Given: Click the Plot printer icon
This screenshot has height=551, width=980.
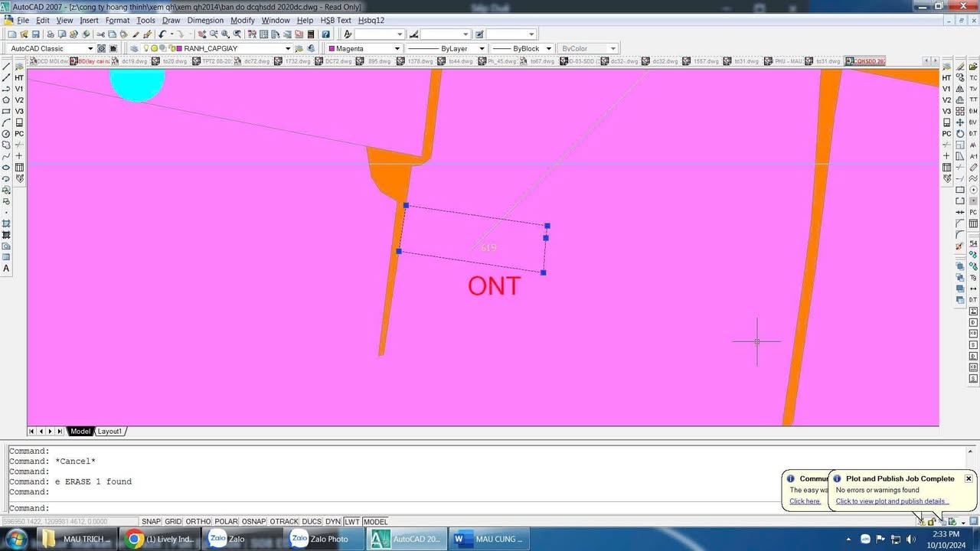Looking at the screenshot, I should tap(51, 34).
